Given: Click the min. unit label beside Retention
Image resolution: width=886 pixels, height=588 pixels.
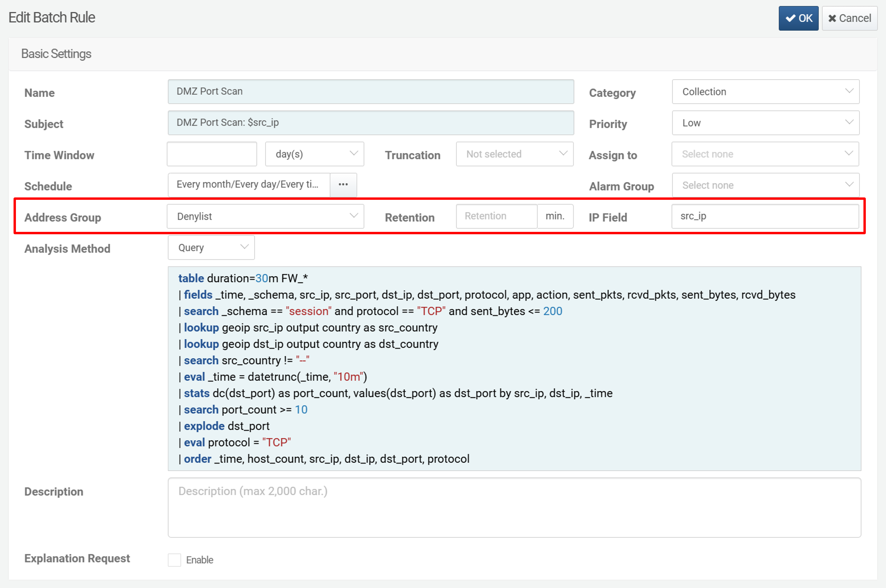Looking at the screenshot, I should pyautogui.click(x=555, y=216).
